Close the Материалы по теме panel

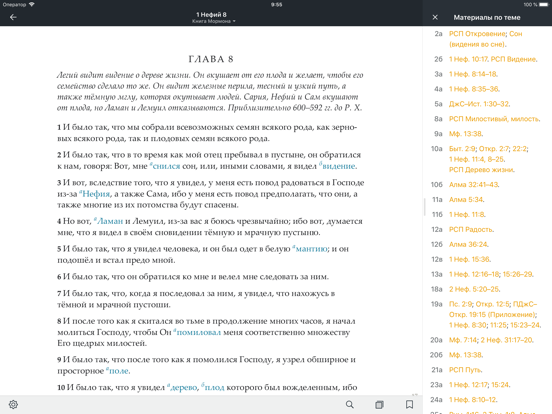point(435,17)
